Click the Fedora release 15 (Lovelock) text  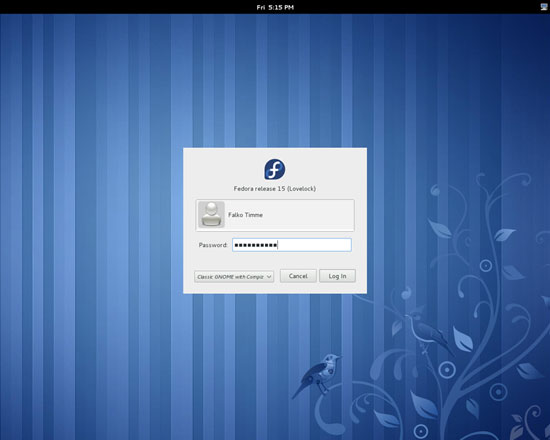click(x=275, y=189)
